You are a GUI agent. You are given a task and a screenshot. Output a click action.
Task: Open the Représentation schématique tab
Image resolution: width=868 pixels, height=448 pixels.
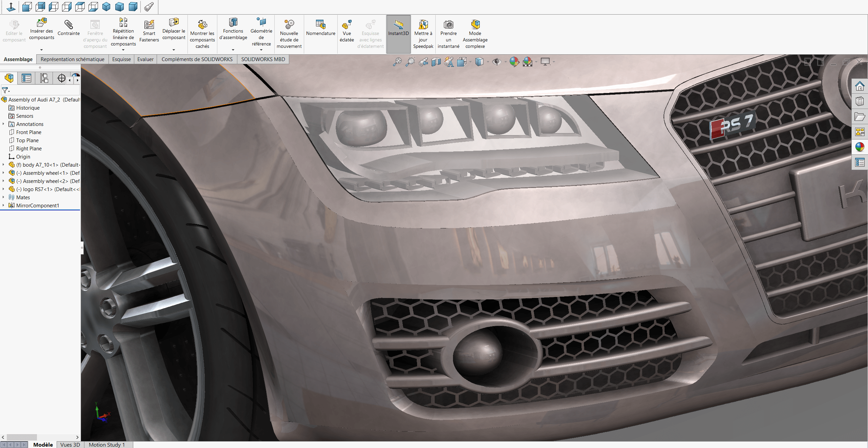73,59
